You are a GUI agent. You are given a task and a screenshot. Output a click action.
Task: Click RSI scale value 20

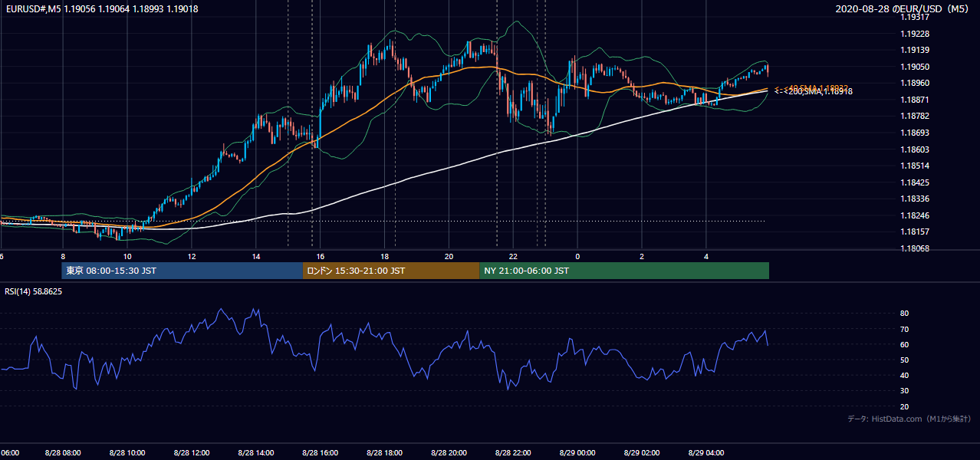tap(904, 406)
